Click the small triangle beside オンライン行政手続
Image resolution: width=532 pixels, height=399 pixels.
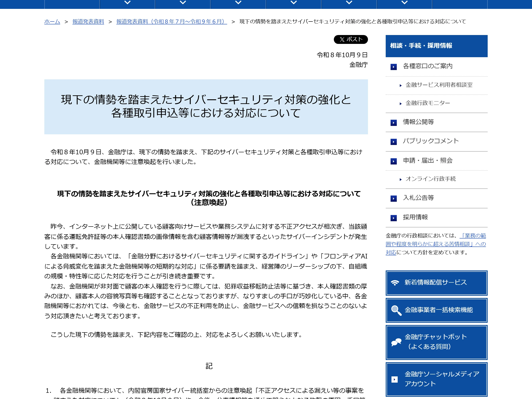tap(401, 179)
